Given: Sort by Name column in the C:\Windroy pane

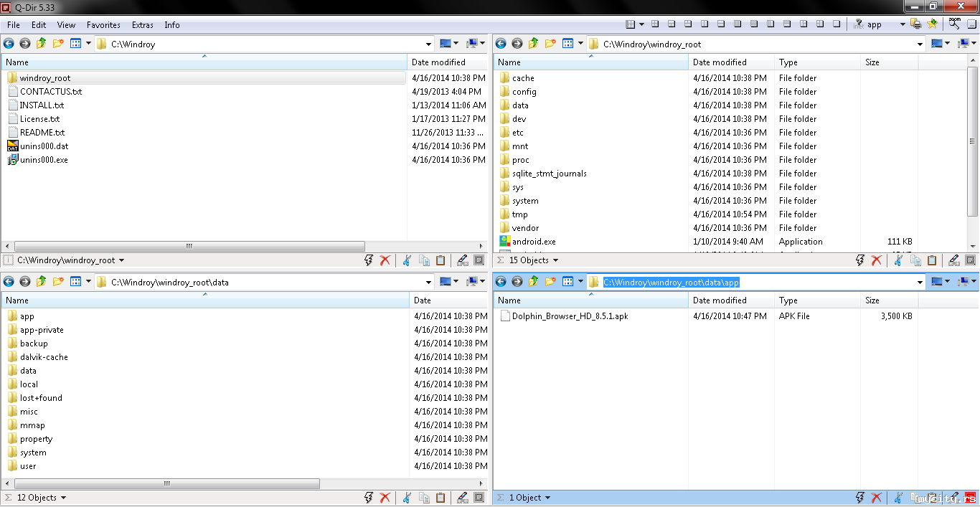Looking at the screenshot, I should point(204,62).
